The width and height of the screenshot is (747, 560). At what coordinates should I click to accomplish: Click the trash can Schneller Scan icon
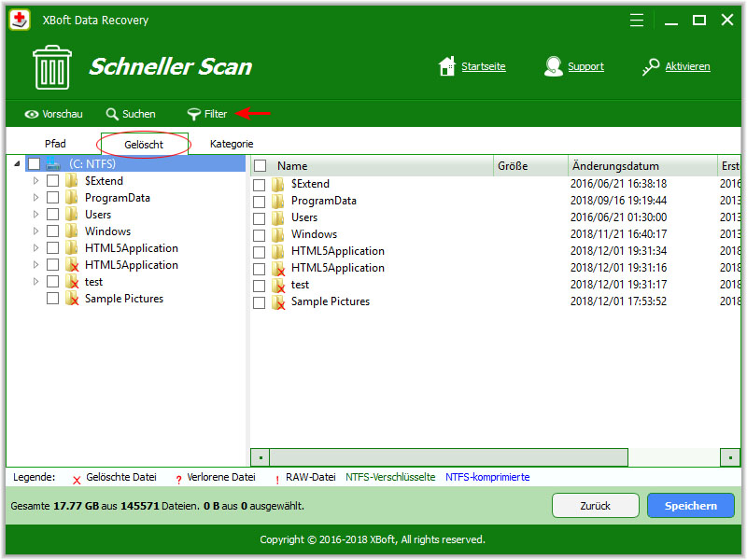[x=52, y=67]
